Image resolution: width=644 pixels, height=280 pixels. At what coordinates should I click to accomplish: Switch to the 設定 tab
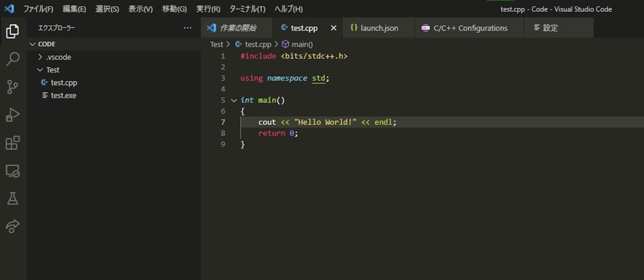(x=559, y=28)
